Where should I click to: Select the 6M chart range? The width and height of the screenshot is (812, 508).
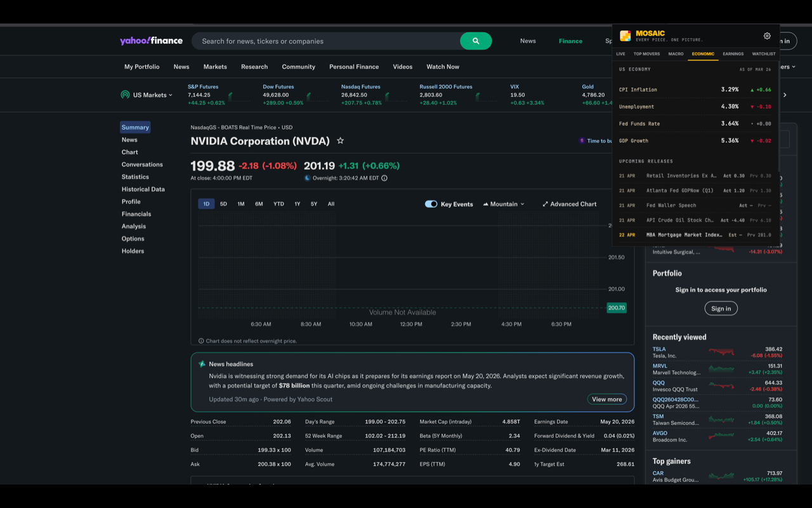259,204
